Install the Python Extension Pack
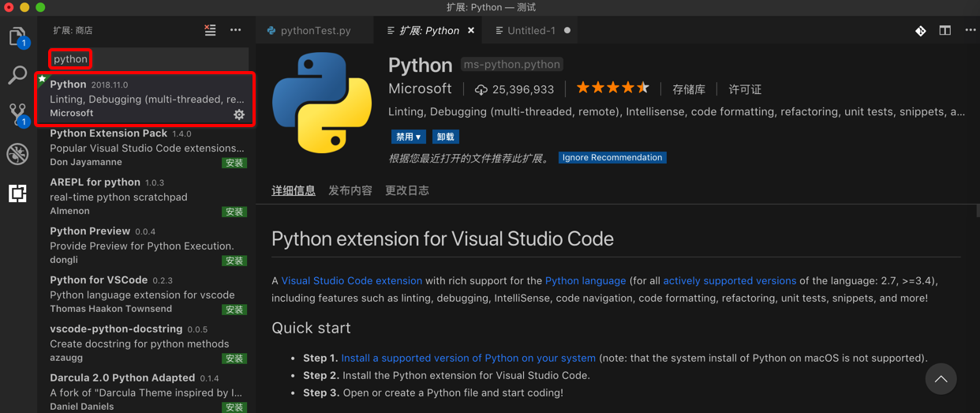This screenshot has width=980, height=413. tap(234, 163)
